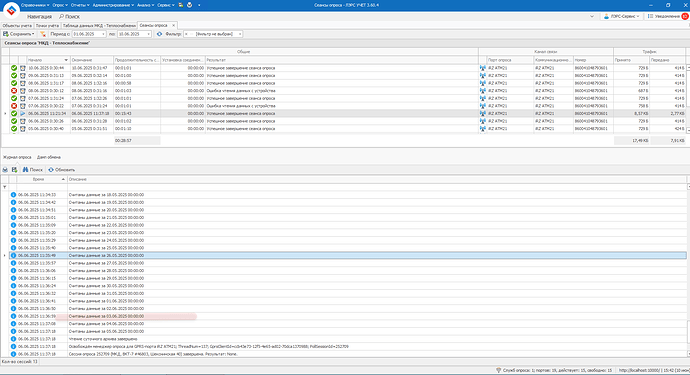Click the red error icon of 08.06.2025 0:30:12 session
The image size is (690, 375).
14,91
